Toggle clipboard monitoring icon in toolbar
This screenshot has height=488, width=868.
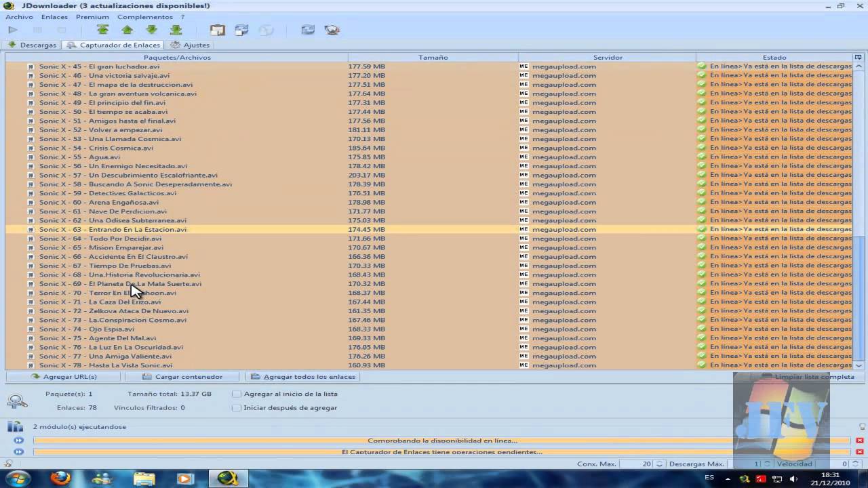pyautogui.click(x=217, y=30)
